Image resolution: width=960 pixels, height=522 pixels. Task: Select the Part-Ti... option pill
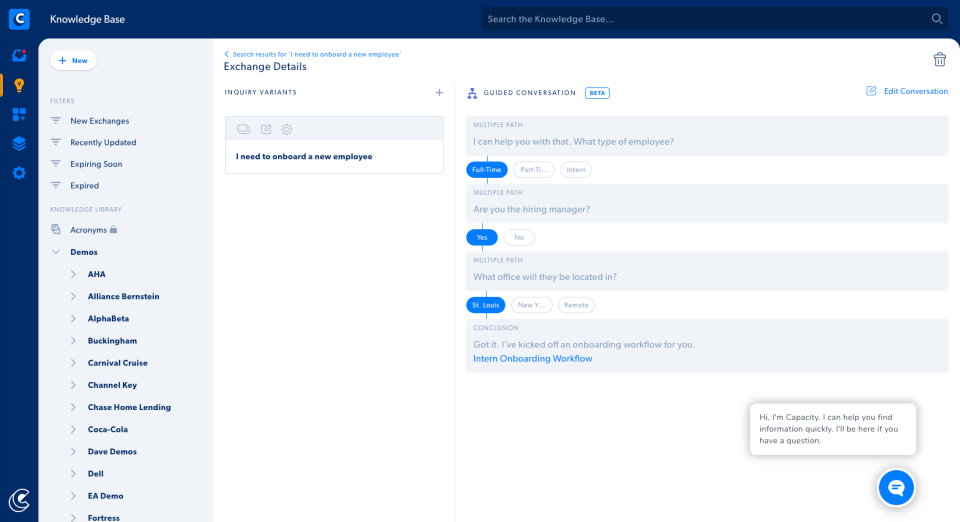[534, 170]
